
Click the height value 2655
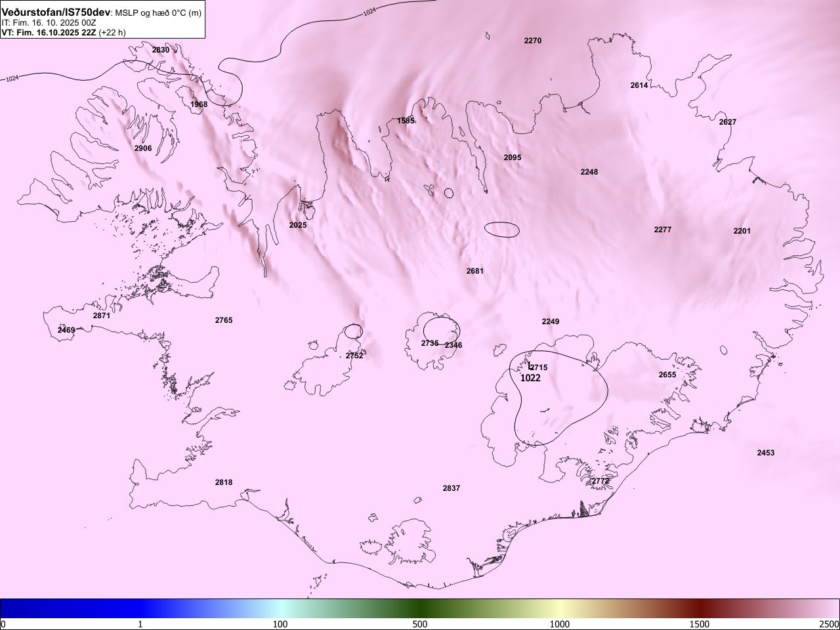click(x=667, y=375)
